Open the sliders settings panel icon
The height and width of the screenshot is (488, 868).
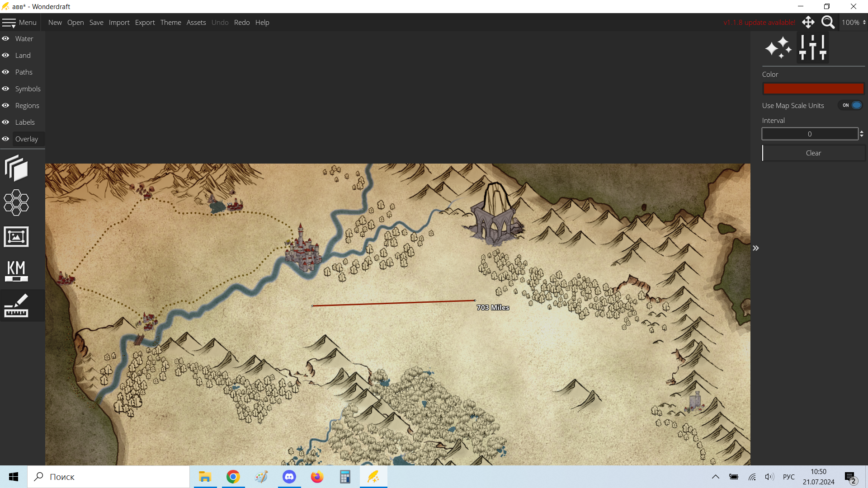click(812, 48)
